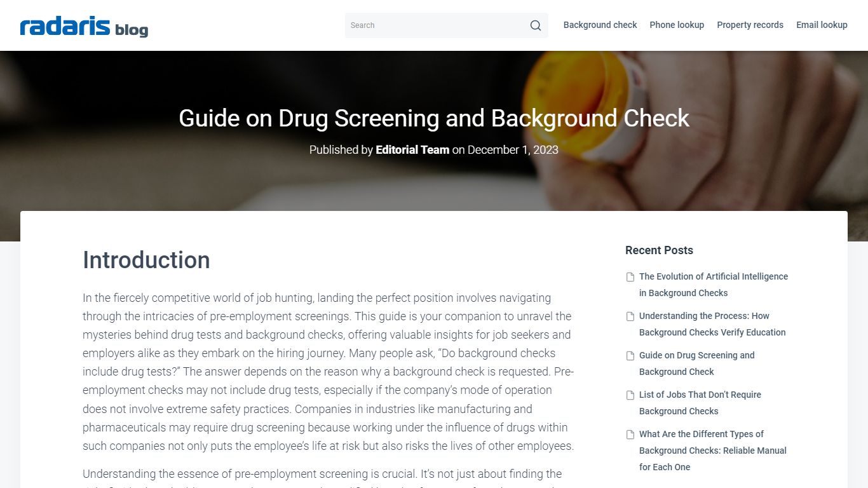The width and height of the screenshot is (868, 488).
Task: Open the Property records menu link
Action: (750, 25)
